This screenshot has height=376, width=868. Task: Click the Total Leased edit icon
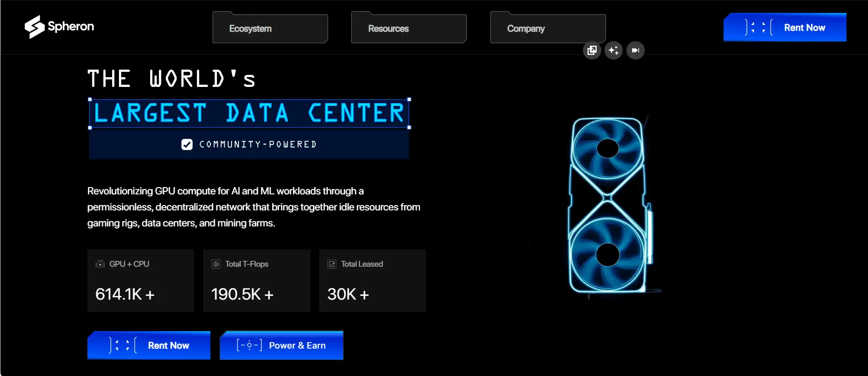[x=332, y=264]
